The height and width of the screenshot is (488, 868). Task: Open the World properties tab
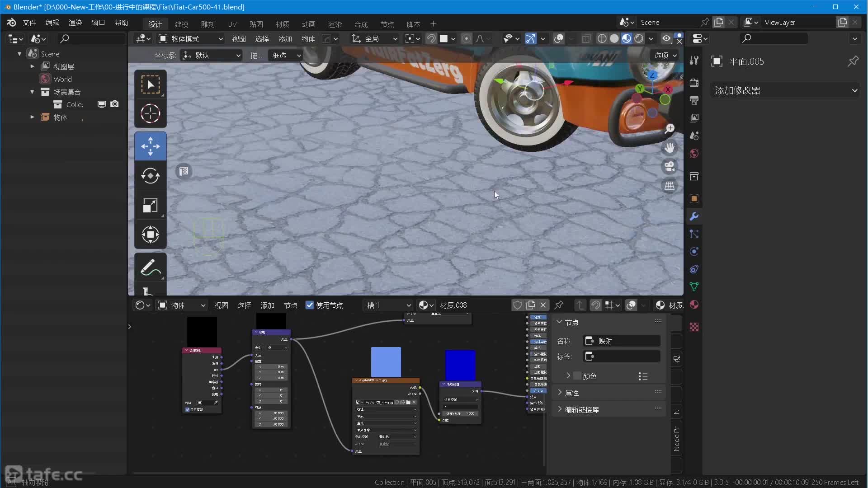tap(694, 154)
